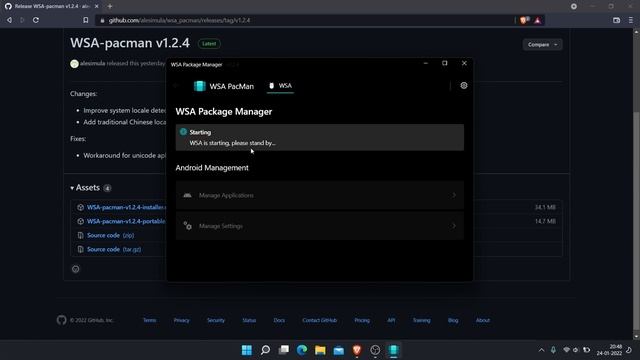
Task: Open Brave browser taskbar icon
Action: 357,350
